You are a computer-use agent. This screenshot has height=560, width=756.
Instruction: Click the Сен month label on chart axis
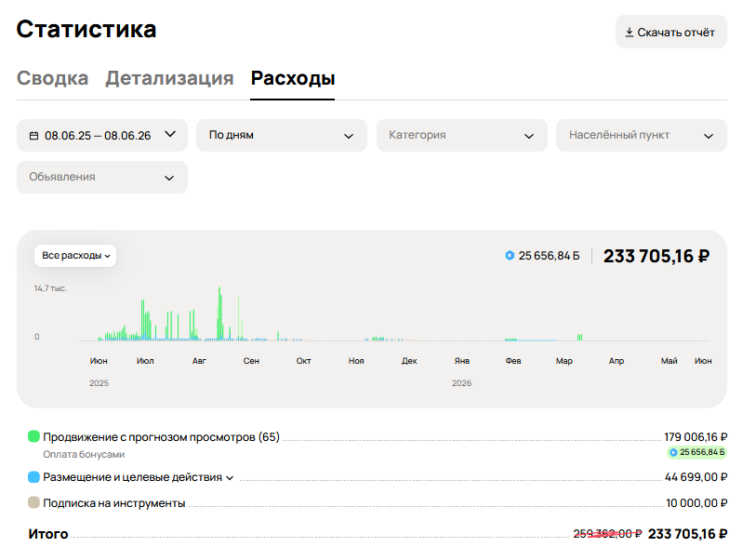coord(251,361)
